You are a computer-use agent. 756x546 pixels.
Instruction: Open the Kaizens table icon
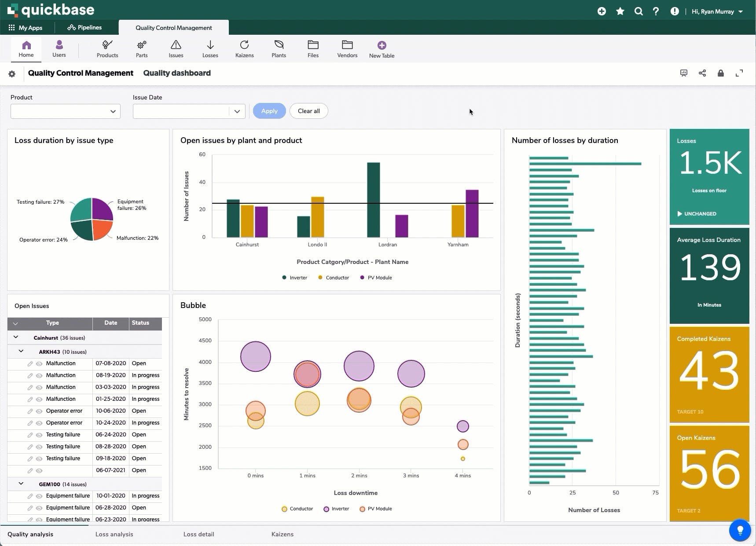click(244, 45)
